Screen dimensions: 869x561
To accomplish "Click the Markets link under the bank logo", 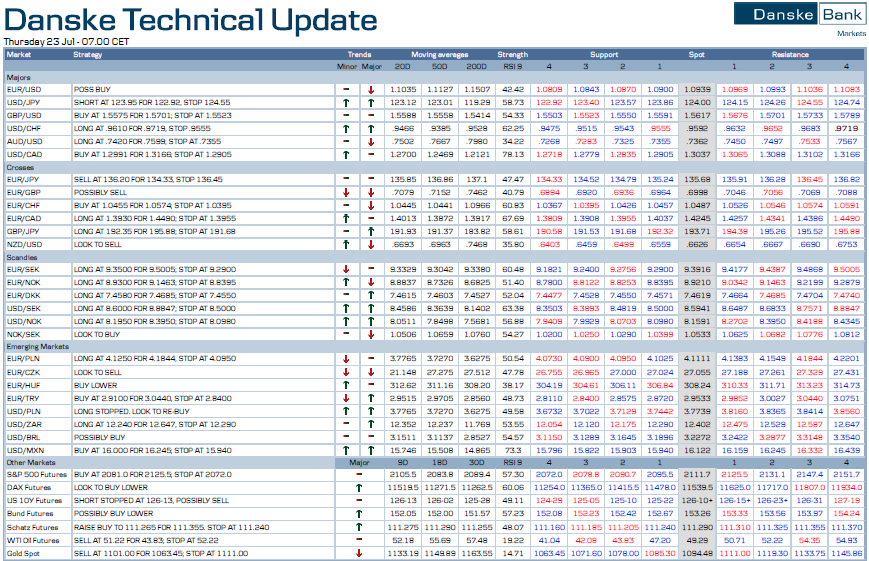I will click(x=851, y=33).
